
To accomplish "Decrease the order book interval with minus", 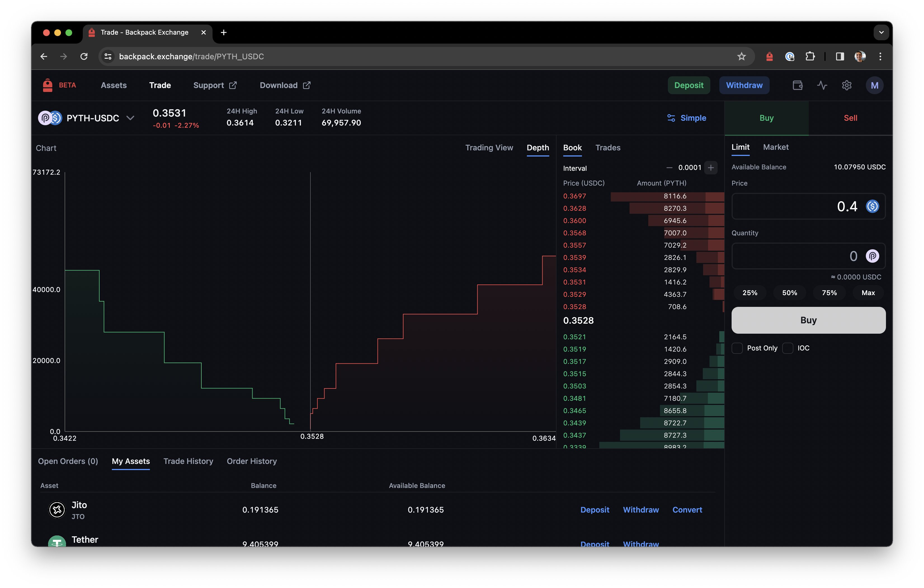I will click(x=669, y=168).
